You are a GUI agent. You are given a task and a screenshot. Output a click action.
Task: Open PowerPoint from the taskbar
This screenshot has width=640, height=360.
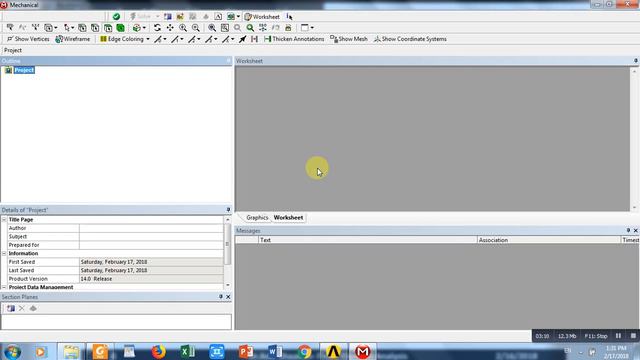coord(246,351)
